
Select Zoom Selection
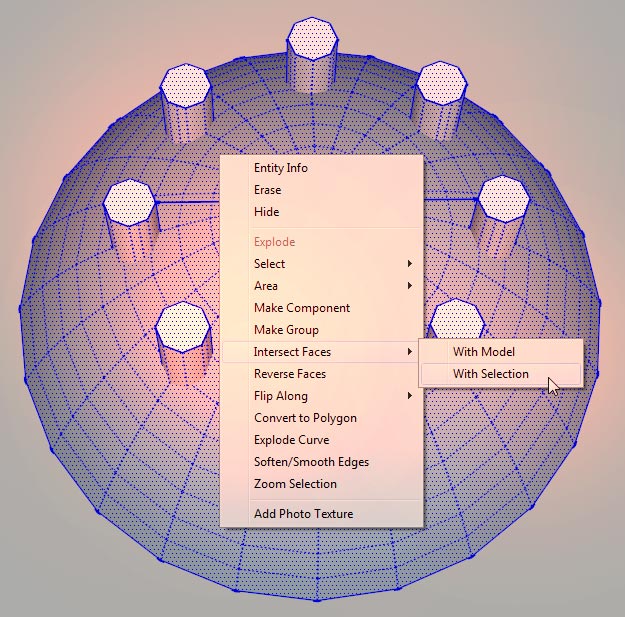point(322,483)
